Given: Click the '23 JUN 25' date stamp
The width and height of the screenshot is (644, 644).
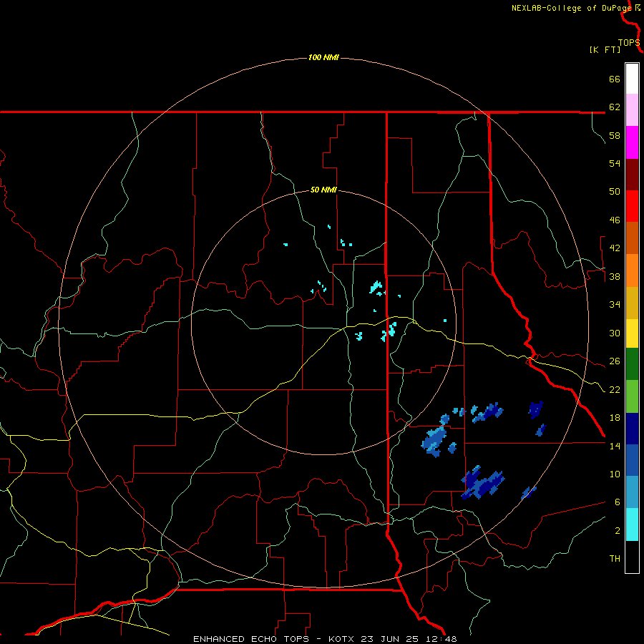Looking at the screenshot, I should (x=389, y=639).
